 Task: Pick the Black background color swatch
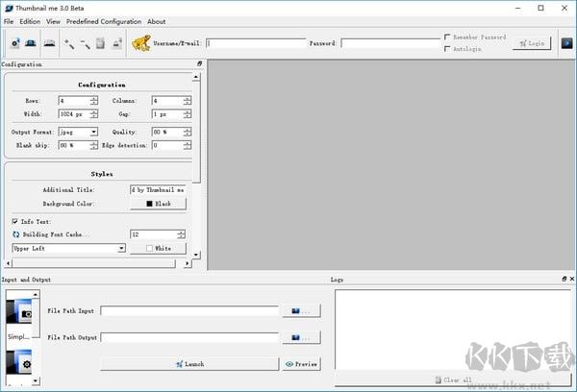point(158,204)
